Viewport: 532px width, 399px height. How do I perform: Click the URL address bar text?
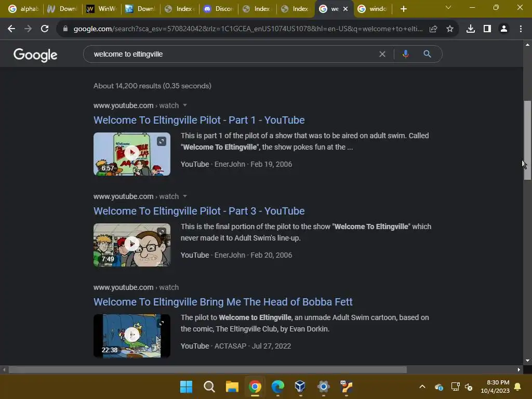click(248, 29)
